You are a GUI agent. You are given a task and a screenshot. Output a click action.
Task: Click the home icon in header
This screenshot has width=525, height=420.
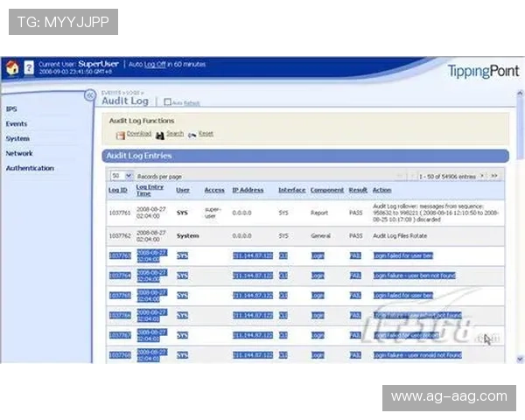12,67
